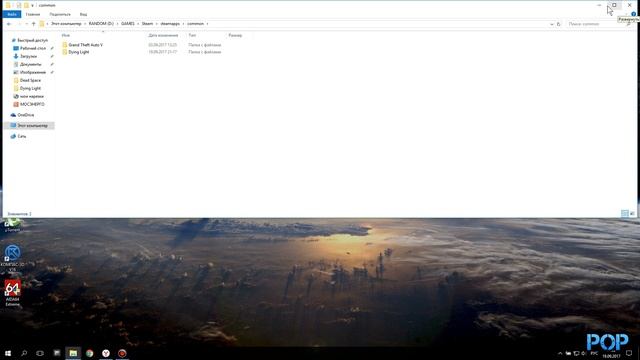
Task: Click 'Этот компьютер' in the address breadcrumb
Action: point(66,24)
